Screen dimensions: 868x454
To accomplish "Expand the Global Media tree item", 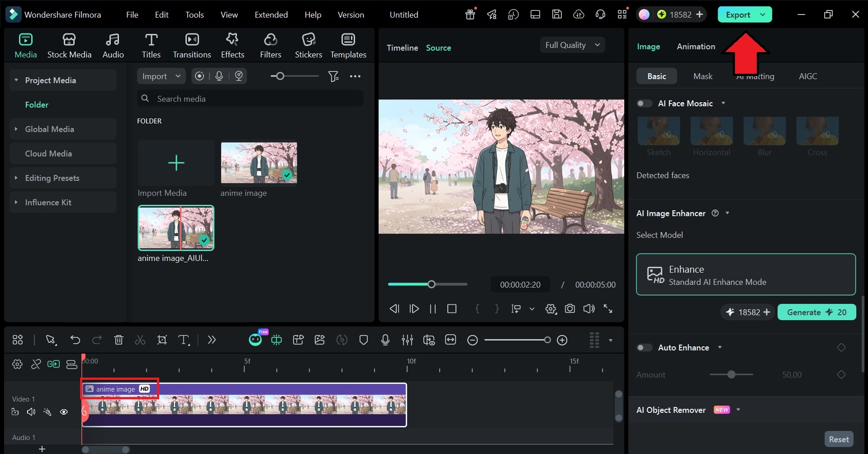I will [x=16, y=129].
